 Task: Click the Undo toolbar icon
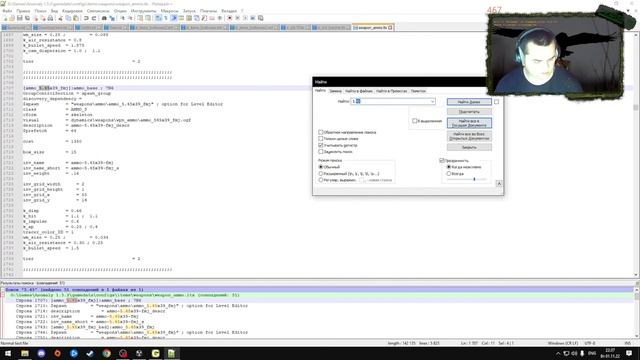[x=86, y=18]
